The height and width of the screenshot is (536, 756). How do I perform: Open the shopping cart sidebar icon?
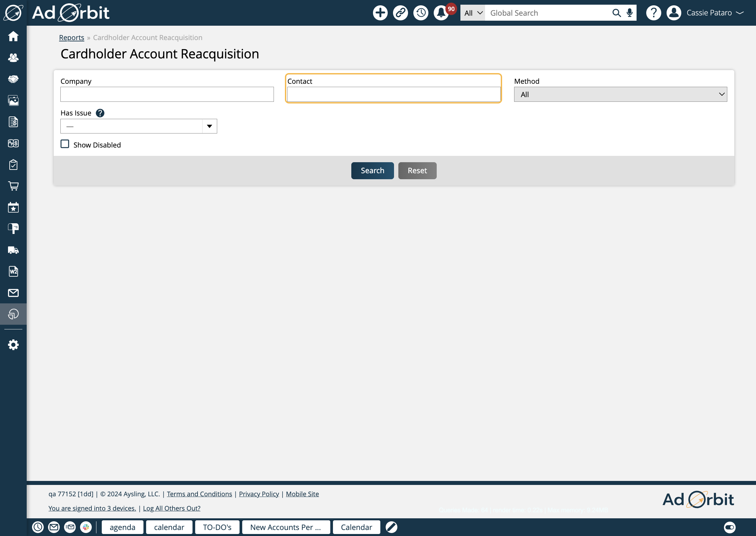point(13,186)
